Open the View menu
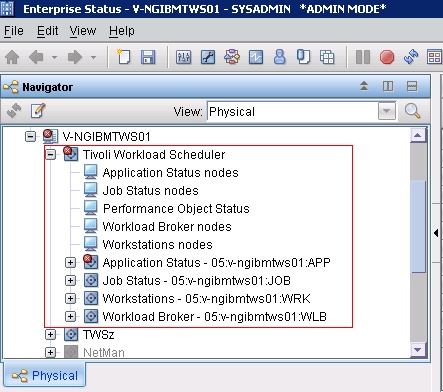This screenshot has height=392, width=443. pyautogui.click(x=83, y=31)
